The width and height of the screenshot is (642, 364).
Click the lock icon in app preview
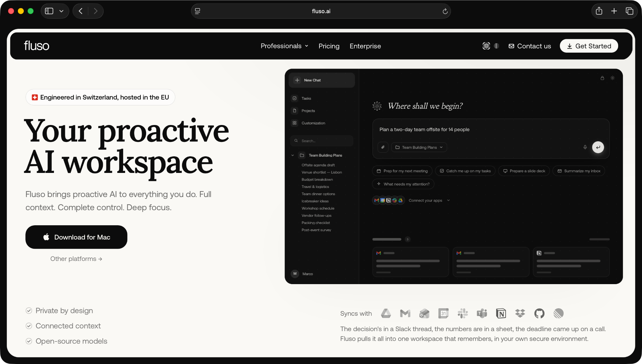tap(602, 78)
